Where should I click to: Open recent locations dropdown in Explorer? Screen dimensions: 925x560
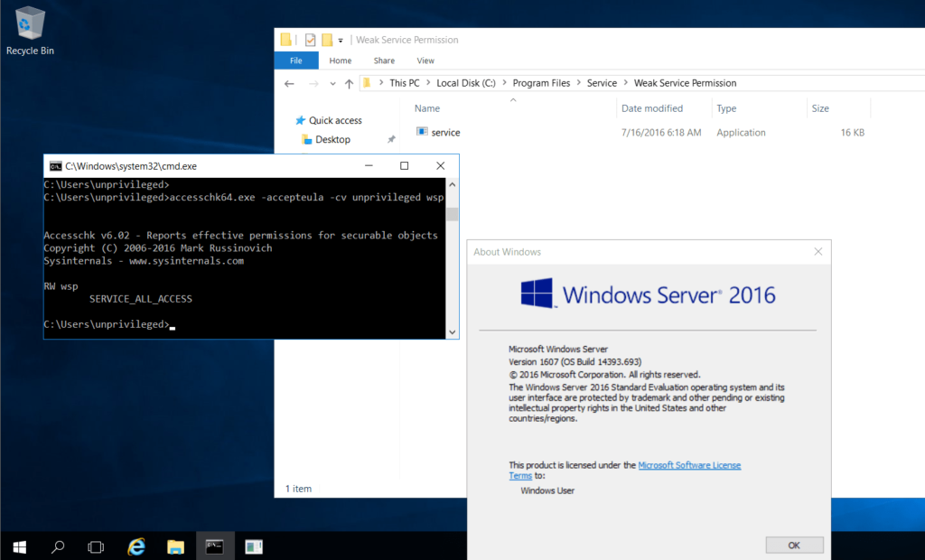(332, 84)
